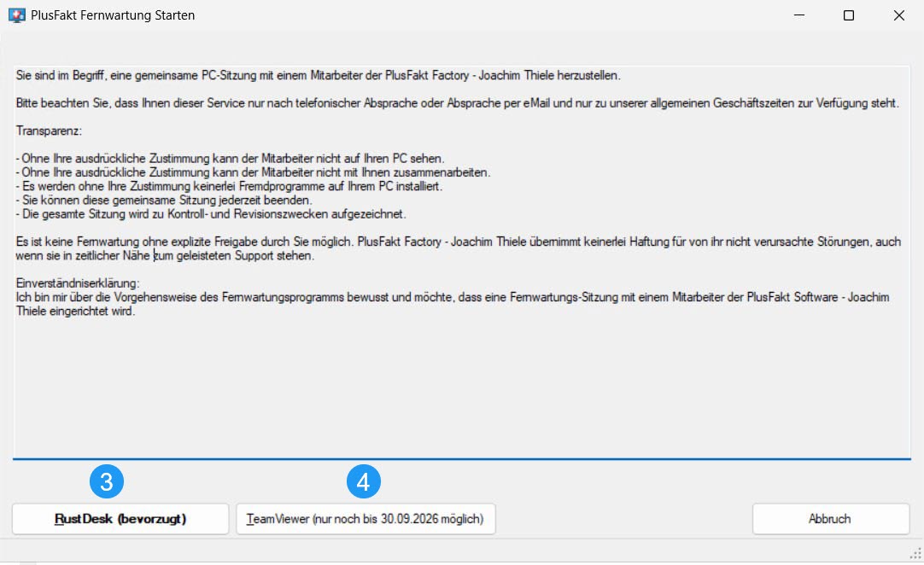
Task: Click the 'Einverständniserklärung:' heading
Action: pos(77,283)
